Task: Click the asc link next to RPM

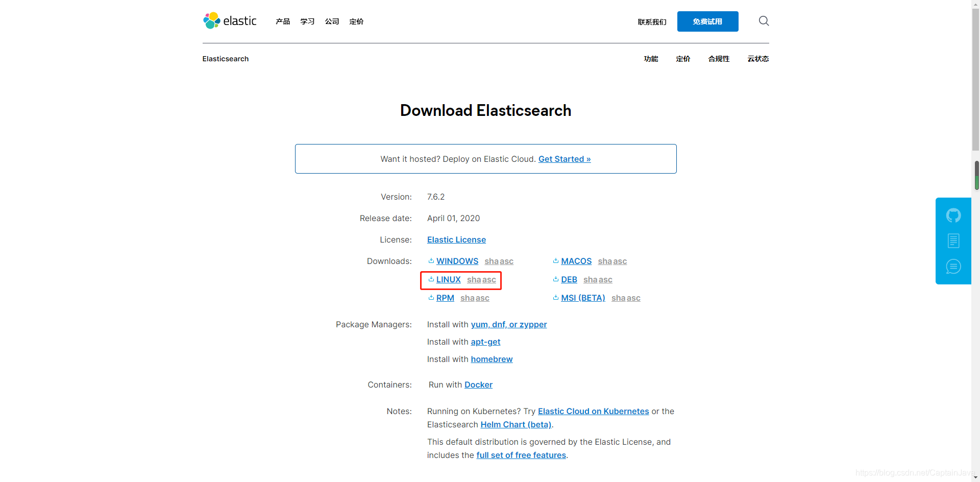Action: [482, 298]
